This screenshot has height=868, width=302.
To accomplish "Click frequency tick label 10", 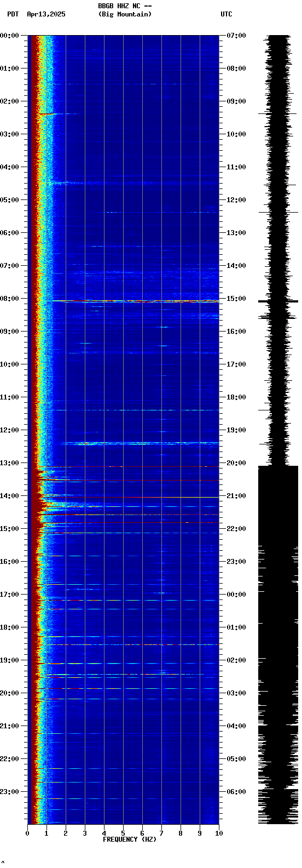I will [219, 833].
